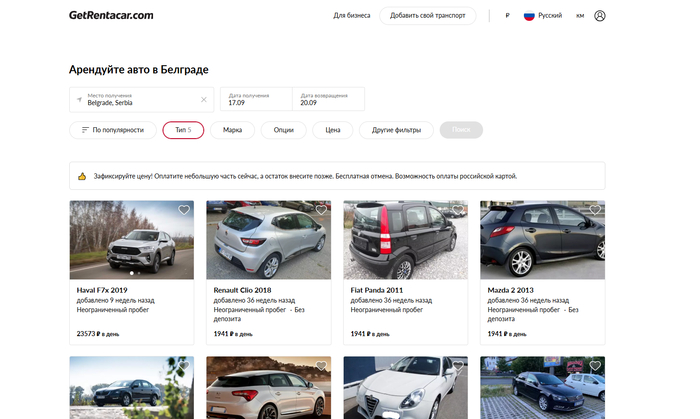Image resolution: width=700 pixels, height=419 pixels.
Task: Open the Тип filter dropdown
Action: coord(183,130)
